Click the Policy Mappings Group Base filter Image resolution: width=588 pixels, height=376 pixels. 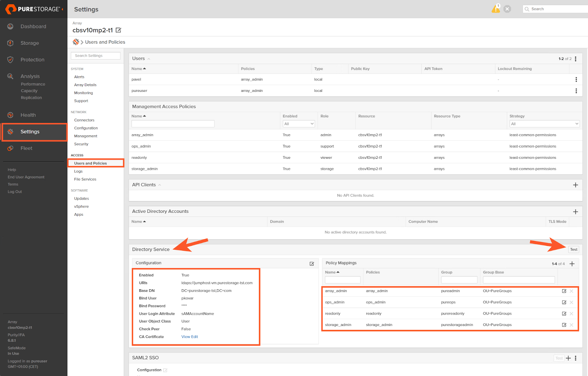[x=519, y=280]
